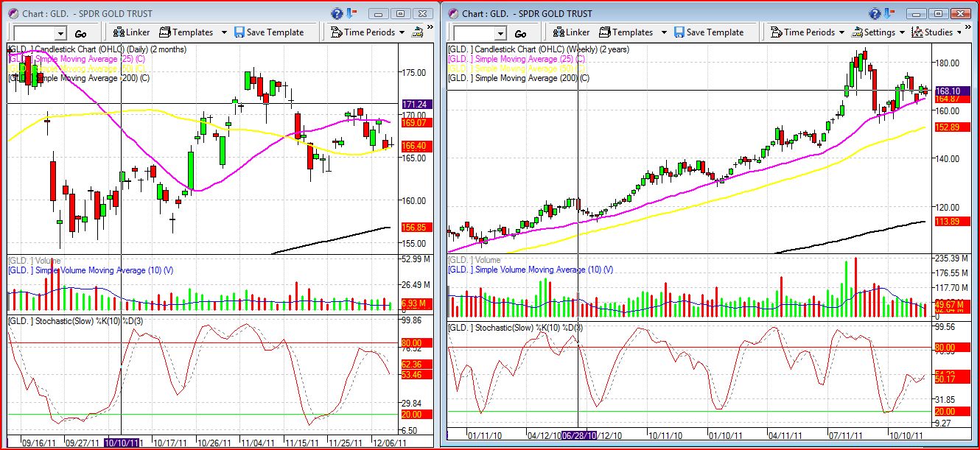The width and height of the screenshot is (980, 450).
Task: Expand the Studies dropdown arrow in right chart
Action: click(x=959, y=32)
